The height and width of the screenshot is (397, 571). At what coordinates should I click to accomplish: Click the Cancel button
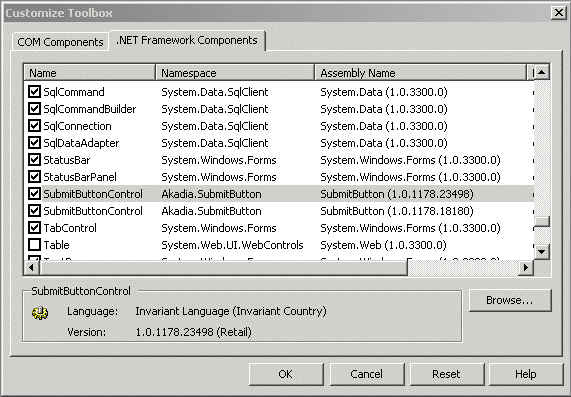[x=367, y=374]
